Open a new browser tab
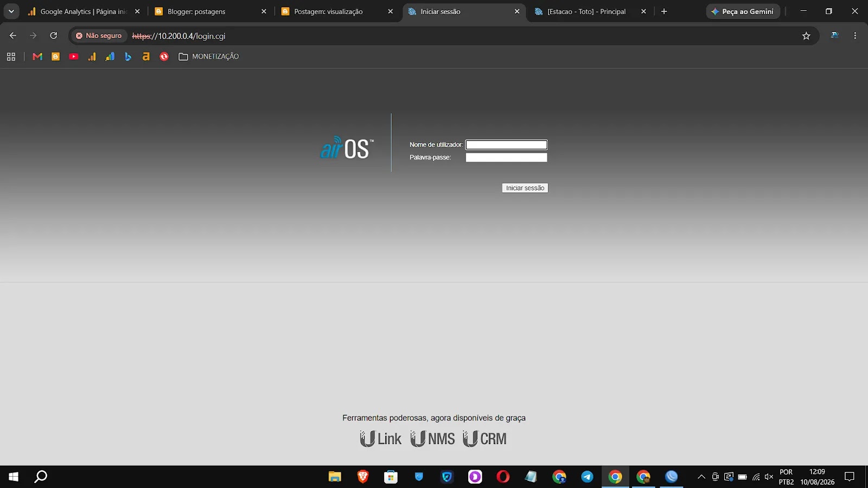This screenshot has height=488, width=868. coord(664,11)
